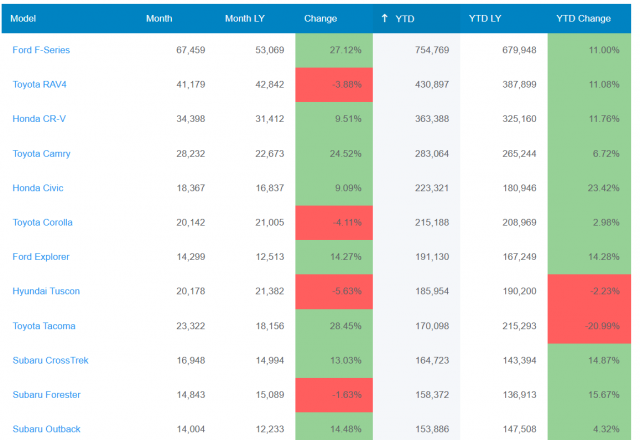Click the green 27.12% change cell

pyautogui.click(x=334, y=50)
